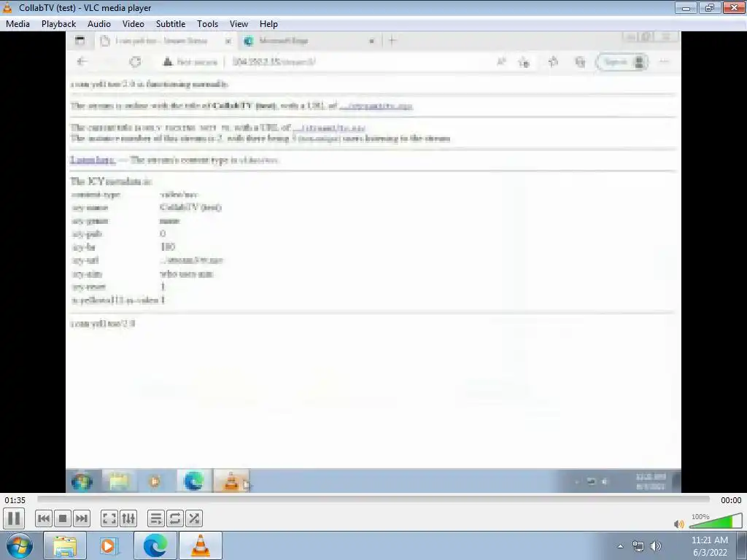This screenshot has height=560, width=747.
Task: Open clock showing 11:21 AM
Action: (709, 546)
